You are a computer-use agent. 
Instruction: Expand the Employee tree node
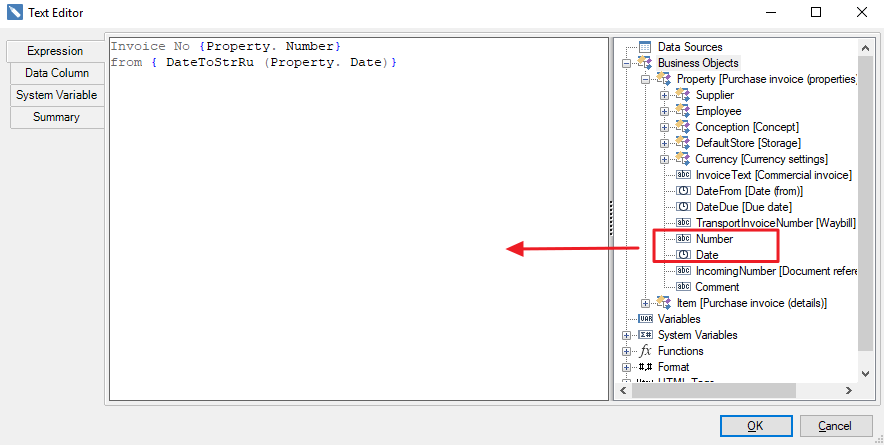[665, 111]
